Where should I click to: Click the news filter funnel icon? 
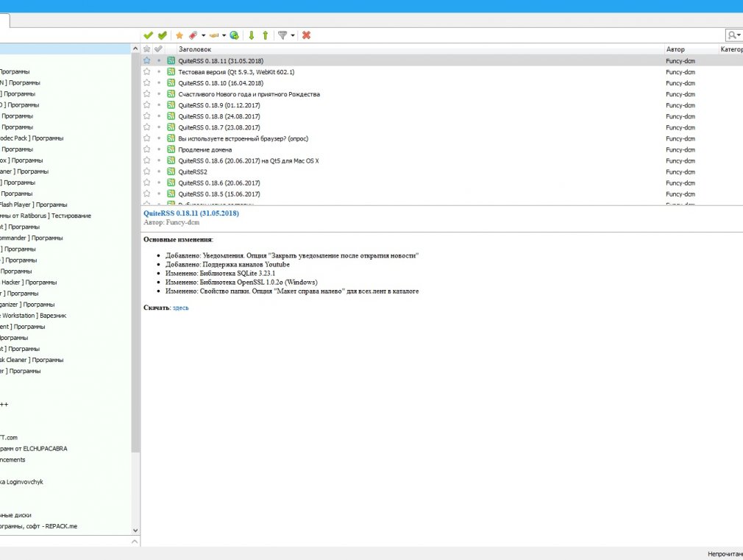pyautogui.click(x=282, y=35)
